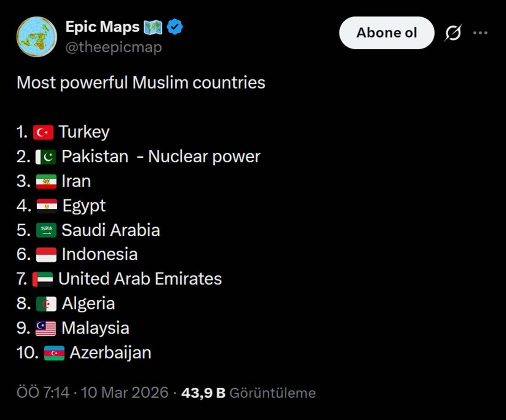Click the Iran flag icon

pos(46,182)
